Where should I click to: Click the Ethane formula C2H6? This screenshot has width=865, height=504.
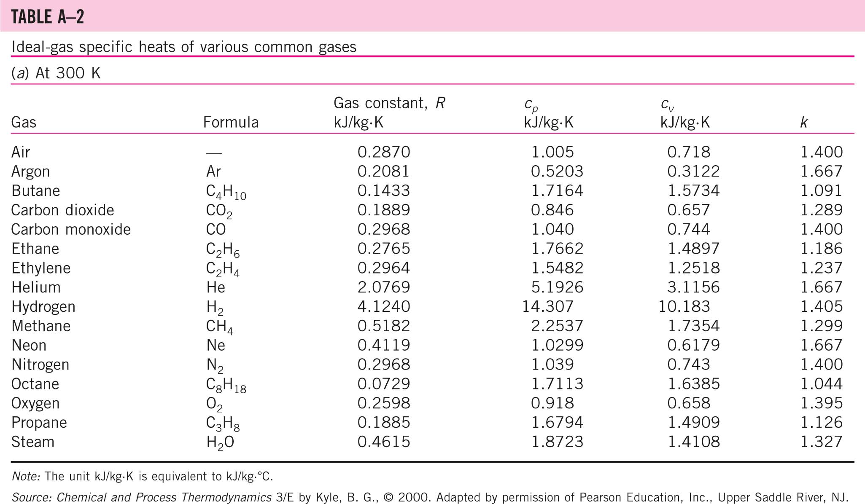223,249
